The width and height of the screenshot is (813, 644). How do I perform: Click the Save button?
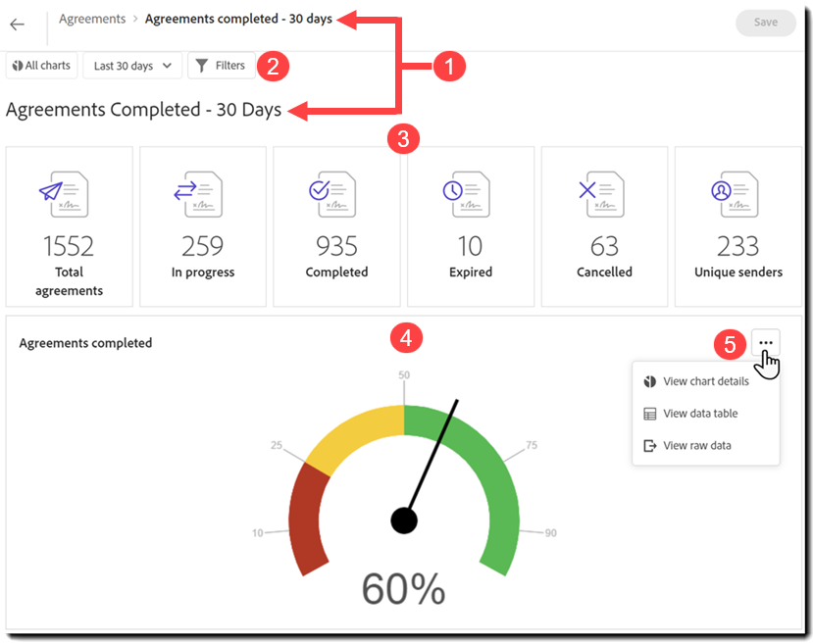pos(765,23)
